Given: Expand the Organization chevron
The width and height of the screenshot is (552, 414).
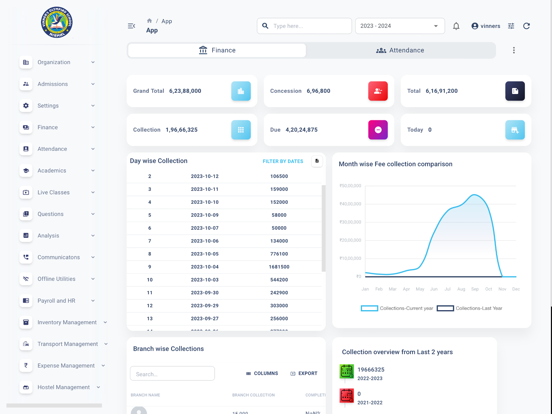Looking at the screenshot, I should coord(93,62).
